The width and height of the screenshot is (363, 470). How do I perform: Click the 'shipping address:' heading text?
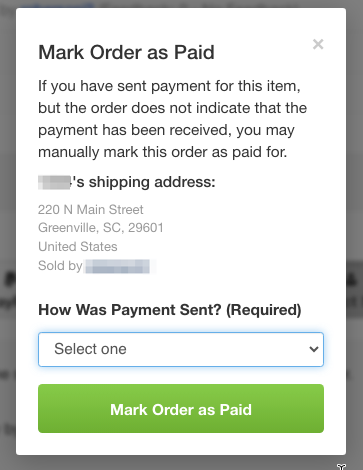152,182
